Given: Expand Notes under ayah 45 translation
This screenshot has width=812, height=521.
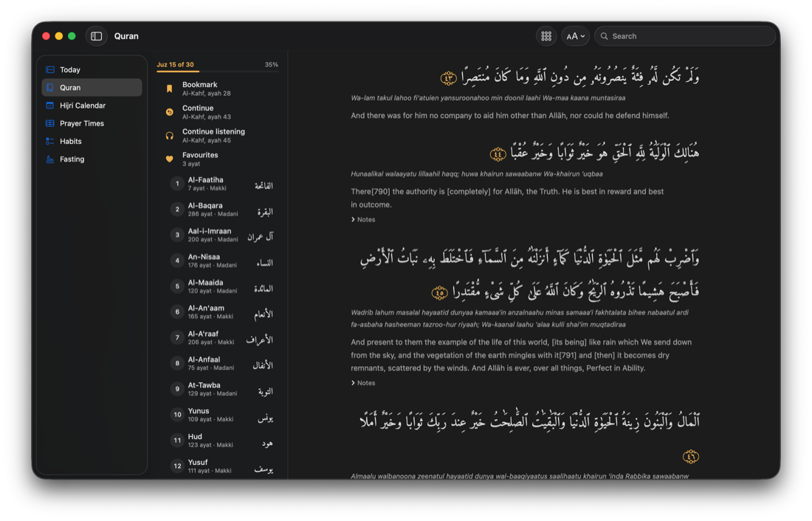Looking at the screenshot, I should click(x=363, y=383).
